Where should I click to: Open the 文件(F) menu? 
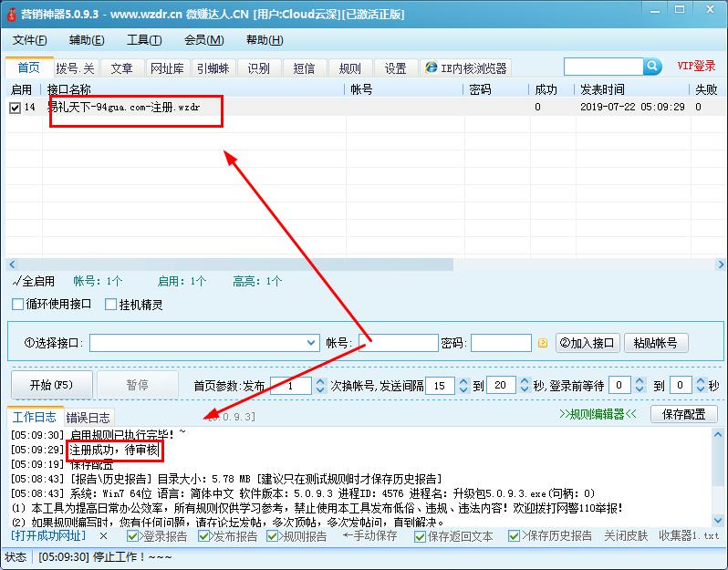click(x=30, y=40)
